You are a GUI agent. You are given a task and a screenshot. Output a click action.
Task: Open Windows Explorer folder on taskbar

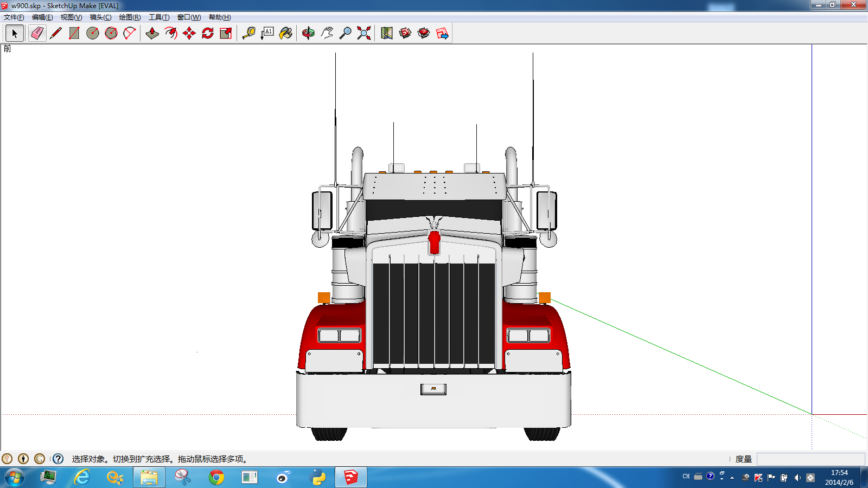(149, 477)
